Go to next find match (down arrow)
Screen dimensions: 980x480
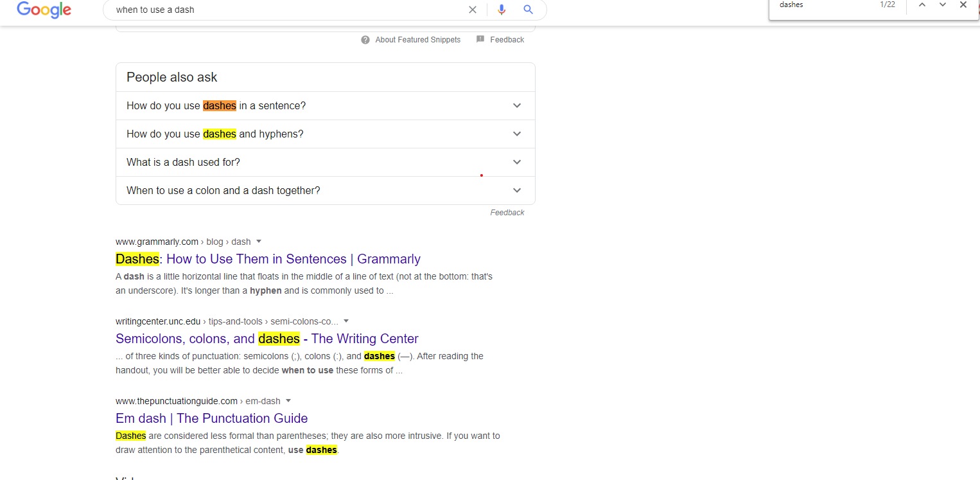(x=943, y=4)
